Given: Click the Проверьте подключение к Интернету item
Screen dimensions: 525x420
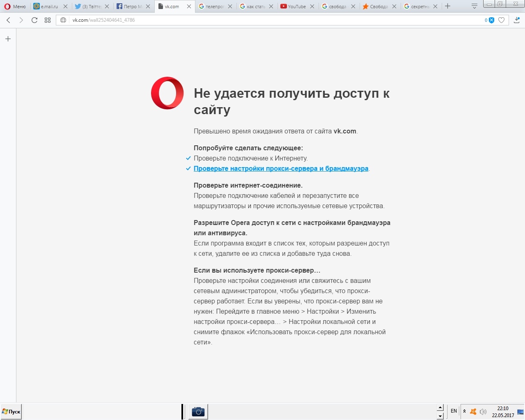Looking at the screenshot, I should pyautogui.click(x=250, y=158).
